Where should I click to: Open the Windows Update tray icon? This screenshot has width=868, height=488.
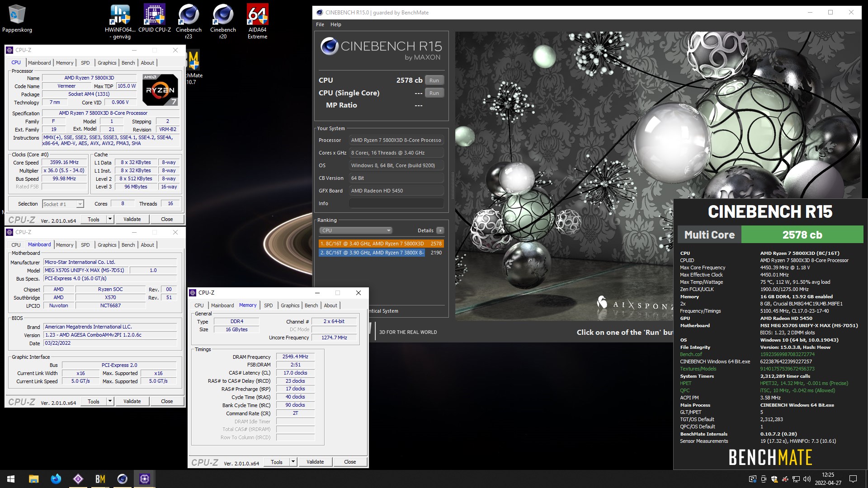tap(752, 479)
